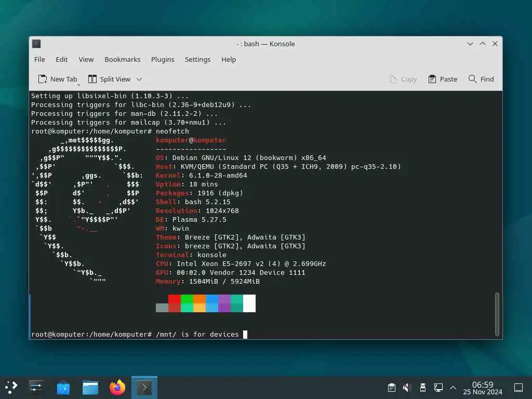Click the Show Desktop button
Image resolution: width=532 pixels, height=399 pixels.
[x=518, y=387]
